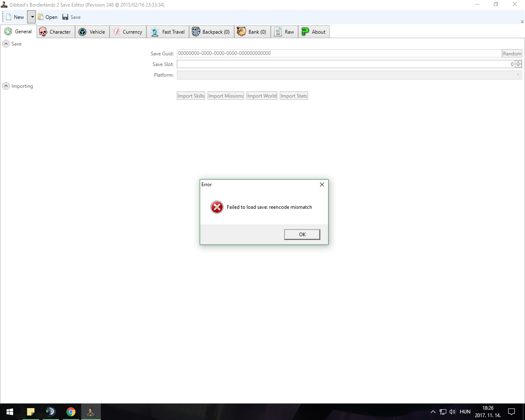Image resolution: width=525 pixels, height=420 pixels.
Task: Decrease the Save Slot value
Action: (x=518, y=66)
